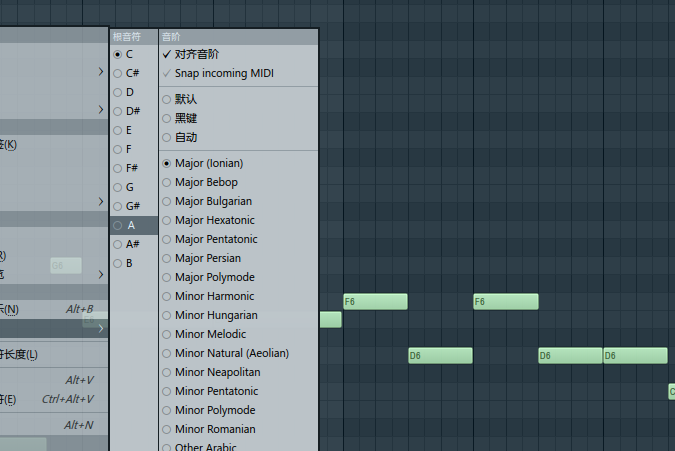Image resolution: width=675 pixels, height=451 pixels.
Task: Select the highlighted A root note
Action: coord(134,225)
